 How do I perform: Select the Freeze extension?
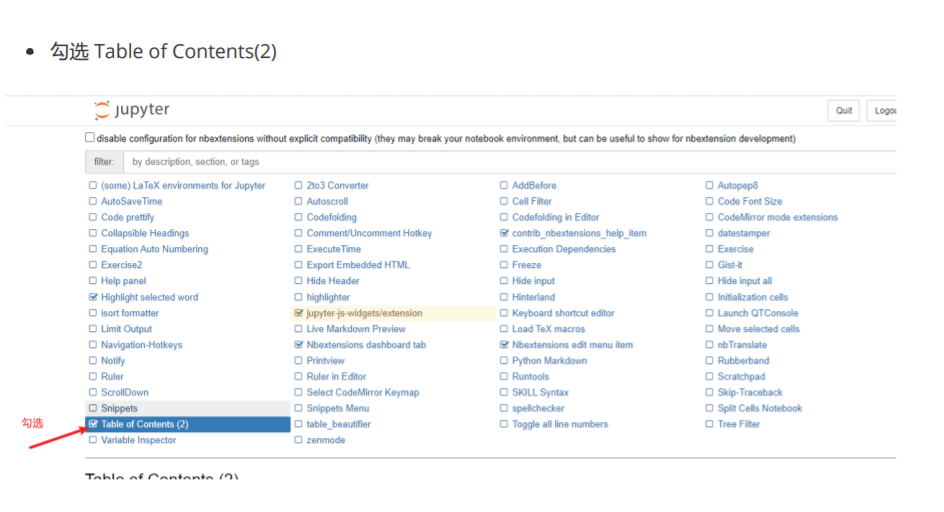[527, 265]
